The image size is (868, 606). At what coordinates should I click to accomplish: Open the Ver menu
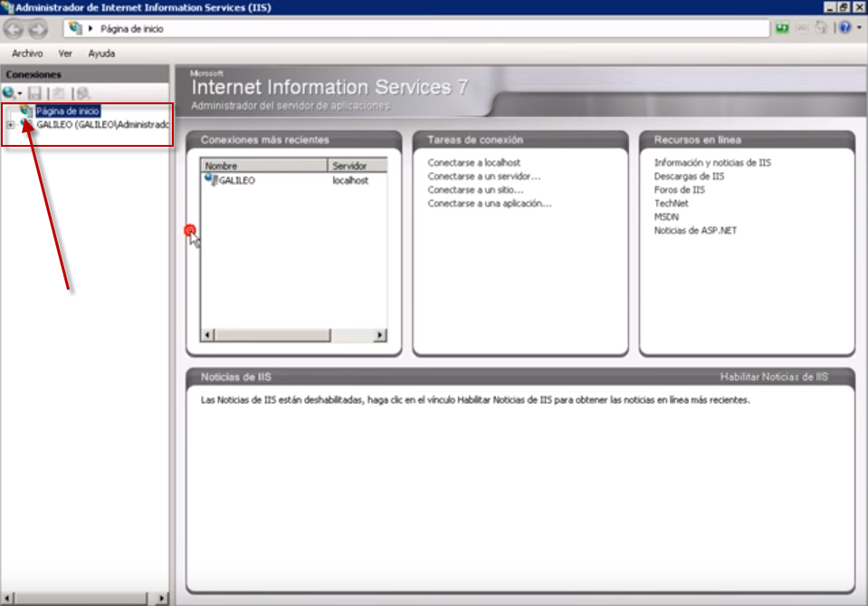click(x=65, y=53)
